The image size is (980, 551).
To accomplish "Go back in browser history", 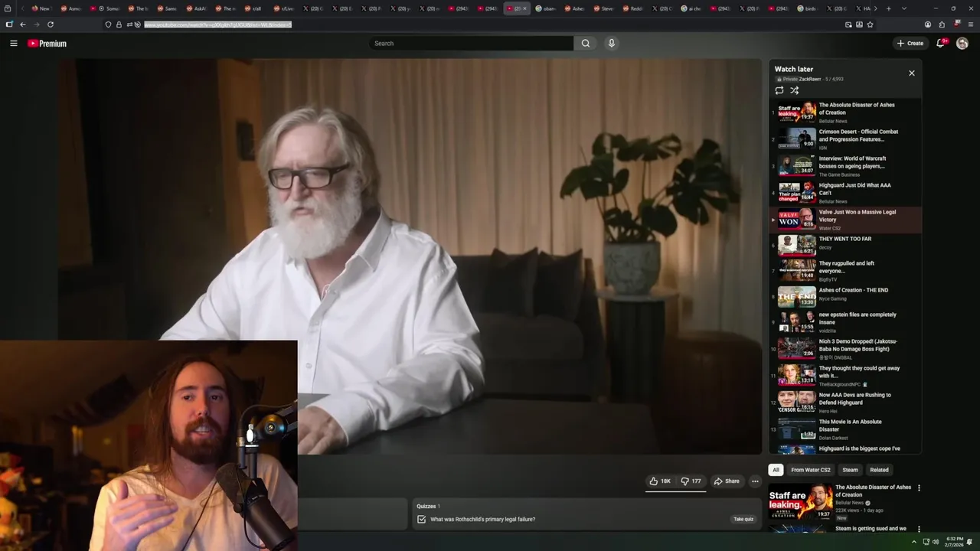I will click(x=23, y=24).
